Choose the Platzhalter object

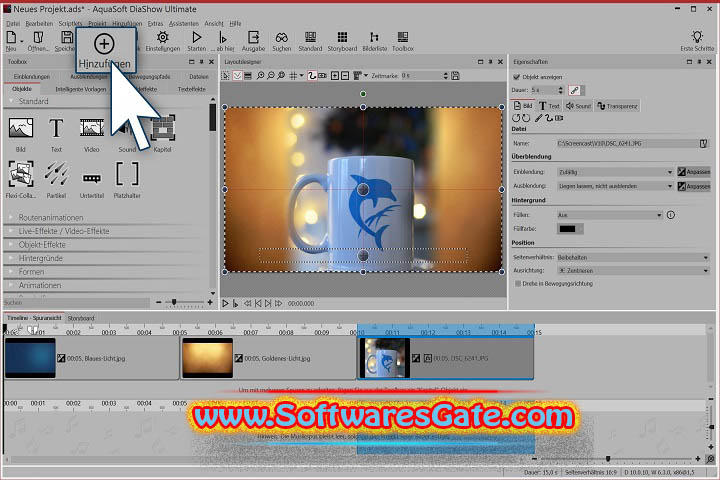(x=127, y=180)
